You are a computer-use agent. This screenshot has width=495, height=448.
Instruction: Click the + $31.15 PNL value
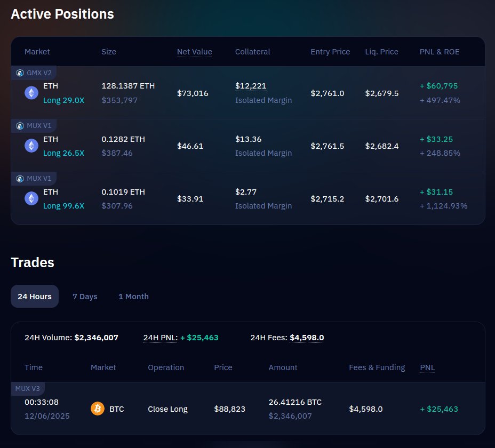click(436, 192)
